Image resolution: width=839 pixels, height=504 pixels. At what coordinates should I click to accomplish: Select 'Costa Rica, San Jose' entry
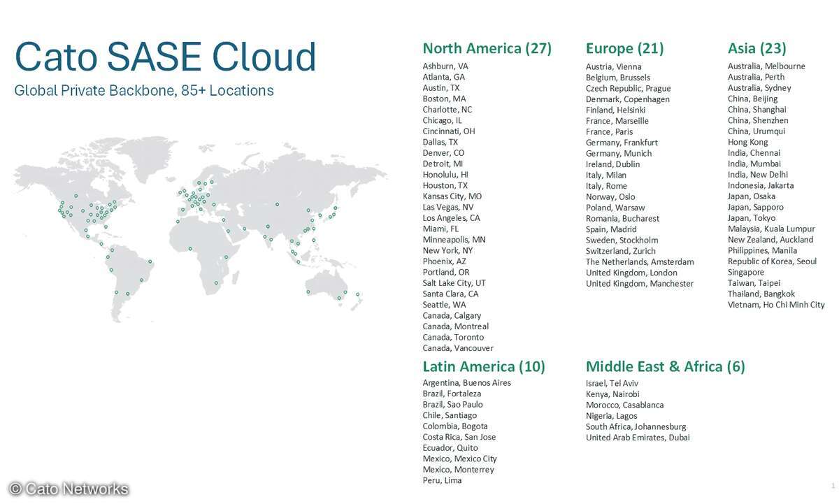coord(459,437)
